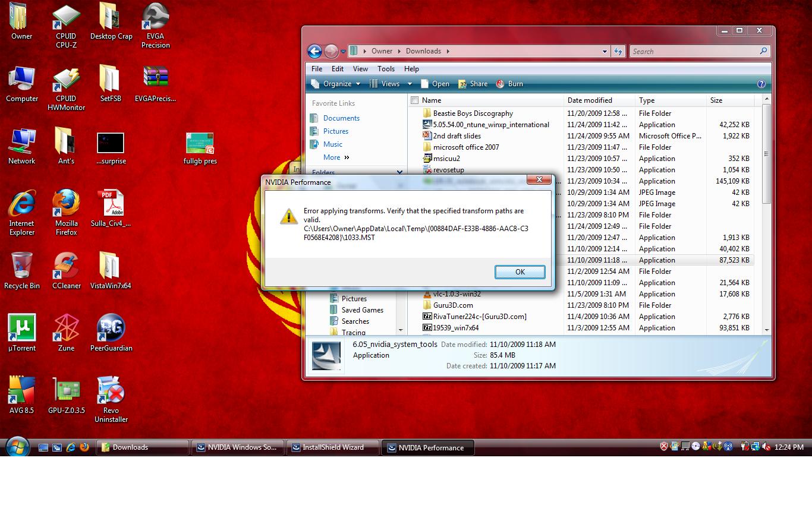Expand the address bar history dropdown
The width and height of the screenshot is (812, 524).
pyautogui.click(x=605, y=51)
